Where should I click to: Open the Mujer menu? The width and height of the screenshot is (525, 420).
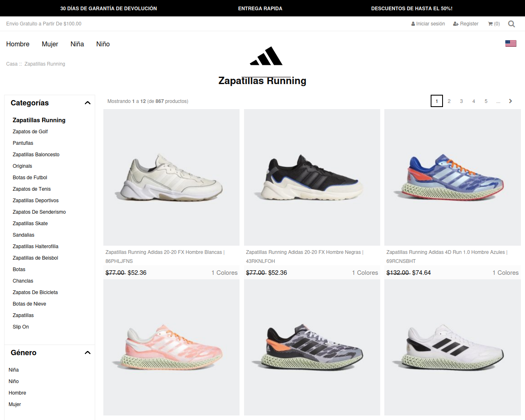pos(50,44)
